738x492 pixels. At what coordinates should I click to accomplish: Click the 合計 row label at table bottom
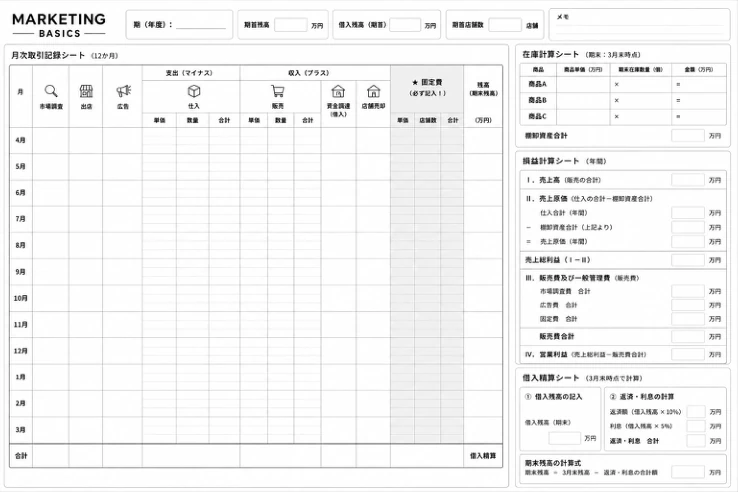click(x=21, y=456)
